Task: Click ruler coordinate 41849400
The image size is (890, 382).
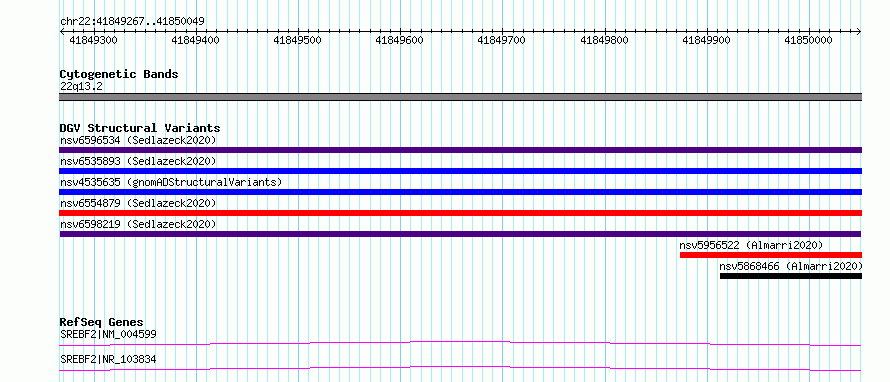Action: [x=195, y=40]
